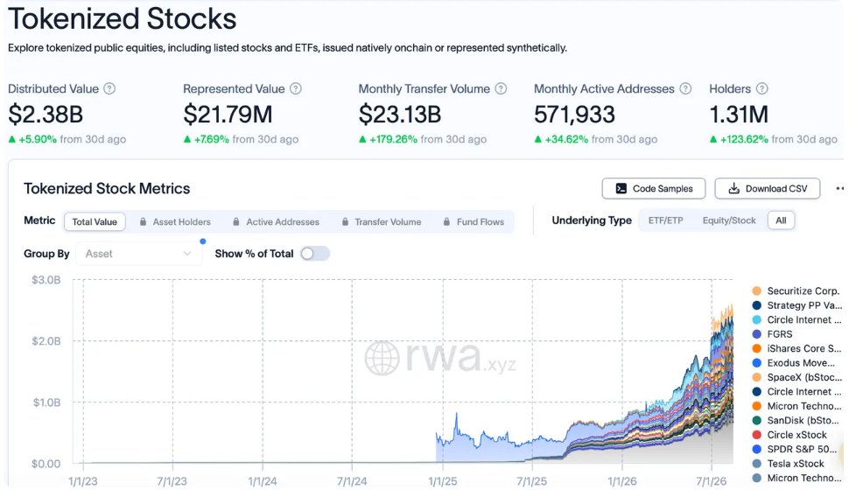
Task: Click the terminal icon in Code Samples
Action: tap(621, 188)
